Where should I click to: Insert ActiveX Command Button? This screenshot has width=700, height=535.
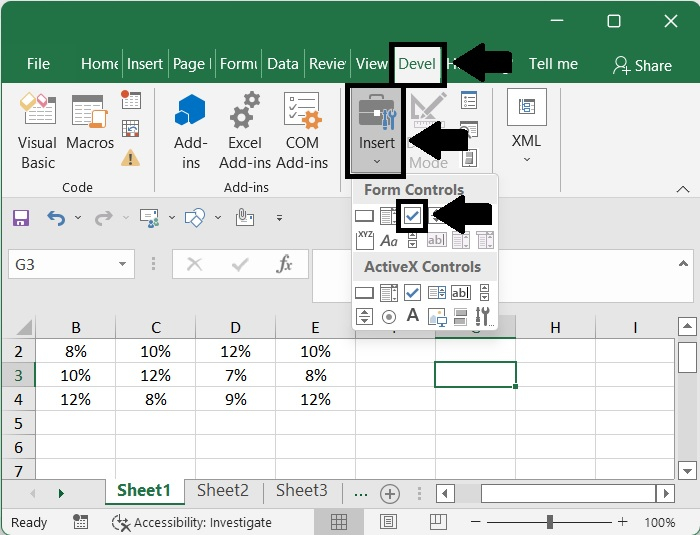(x=364, y=293)
